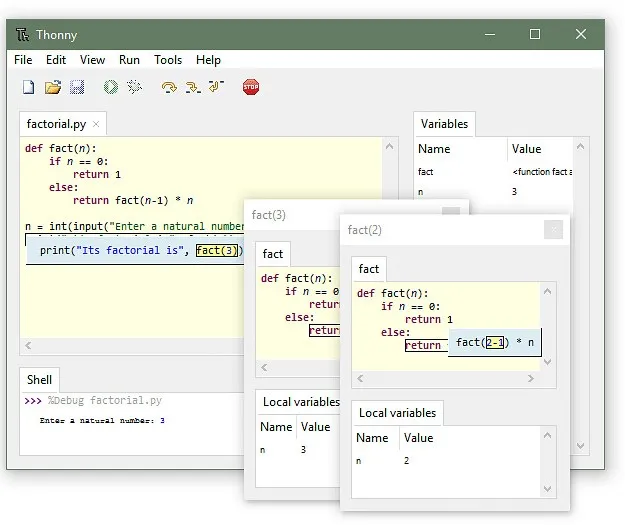
Task: Select the Shell tab
Action: pyautogui.click(x=40, y=380)
